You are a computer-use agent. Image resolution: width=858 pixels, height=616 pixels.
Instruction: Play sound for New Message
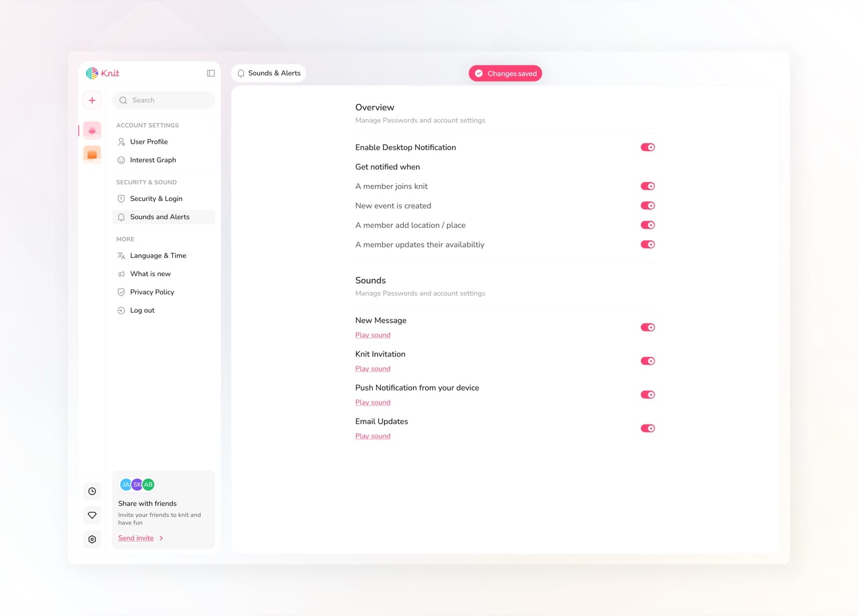click(x=373, y=335)
